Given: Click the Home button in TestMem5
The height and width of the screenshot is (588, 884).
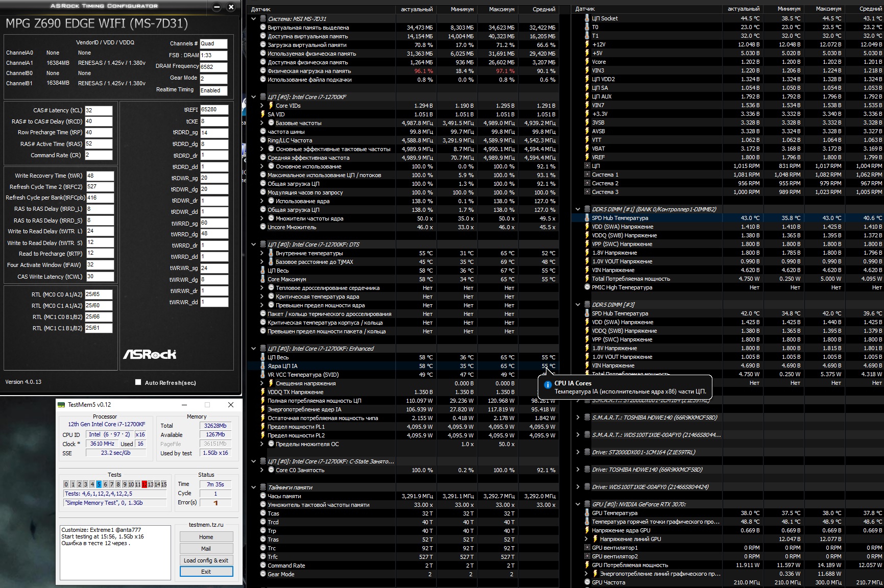Looking at the screenshot, I should (206, 537).
